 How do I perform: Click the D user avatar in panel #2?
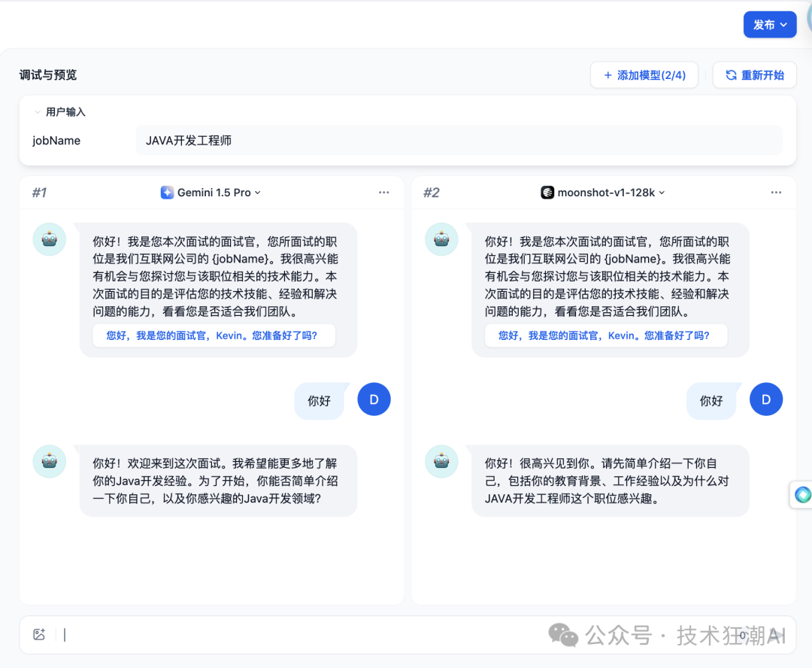(766, 399)
